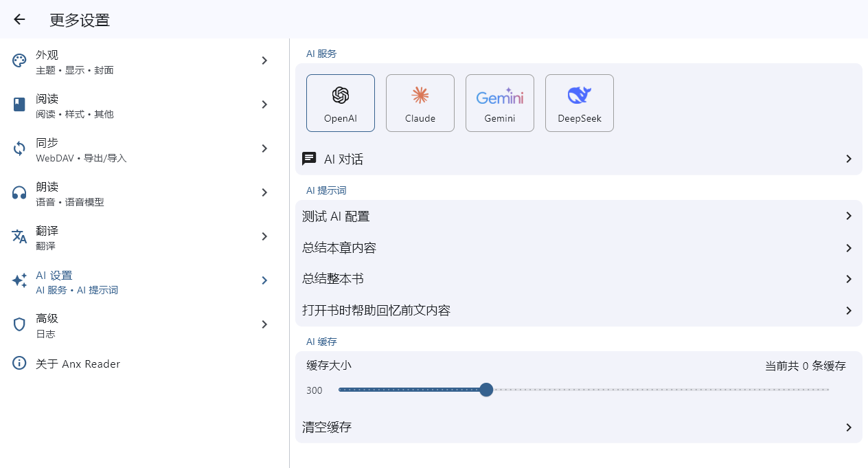Open the 同步 settings chevron

point(264,148)
